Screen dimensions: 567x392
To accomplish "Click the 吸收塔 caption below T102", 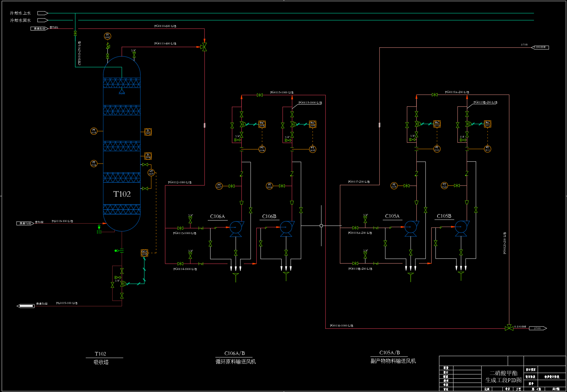I will tap(101, 362).
